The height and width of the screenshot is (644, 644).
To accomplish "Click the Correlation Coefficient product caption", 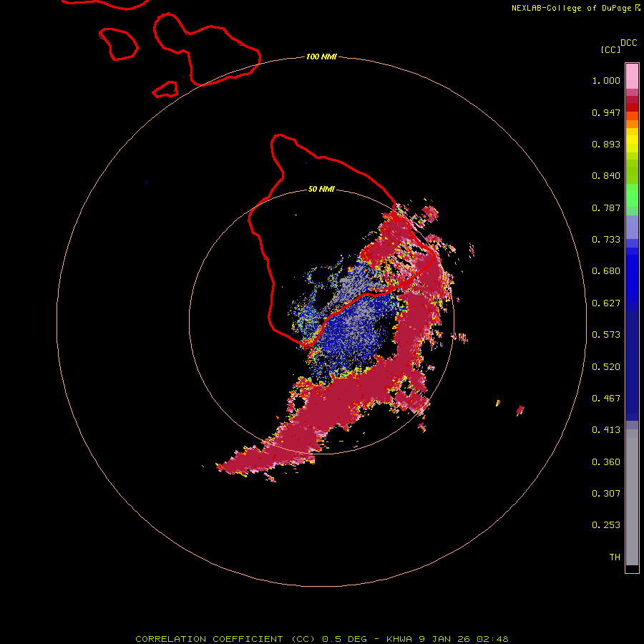I will point(322,639).
